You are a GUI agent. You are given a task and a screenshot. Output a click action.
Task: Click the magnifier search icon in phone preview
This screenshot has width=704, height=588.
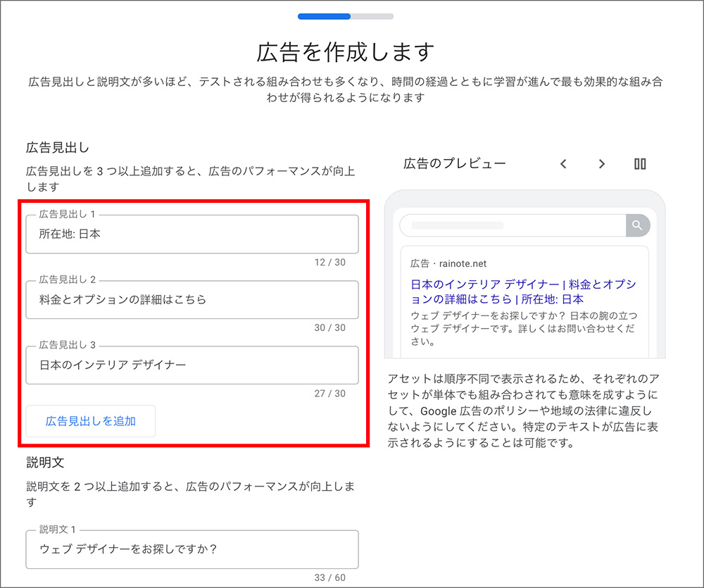[x=638, y=225]
